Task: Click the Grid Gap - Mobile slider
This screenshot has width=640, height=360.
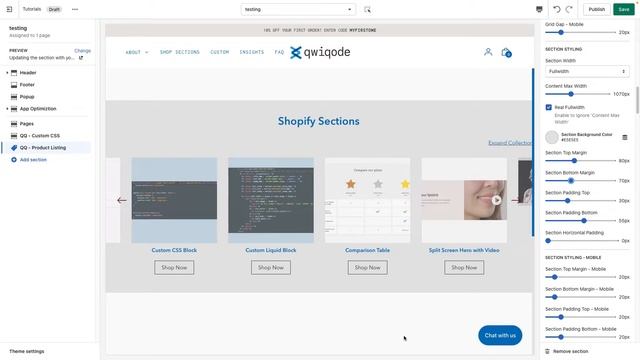Action: tap(580, 32)
